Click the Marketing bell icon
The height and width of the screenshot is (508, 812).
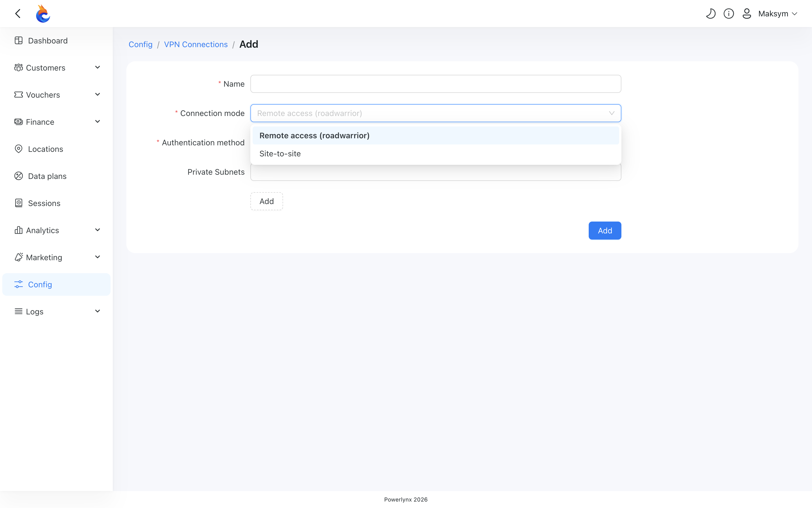tap(18, 257)
